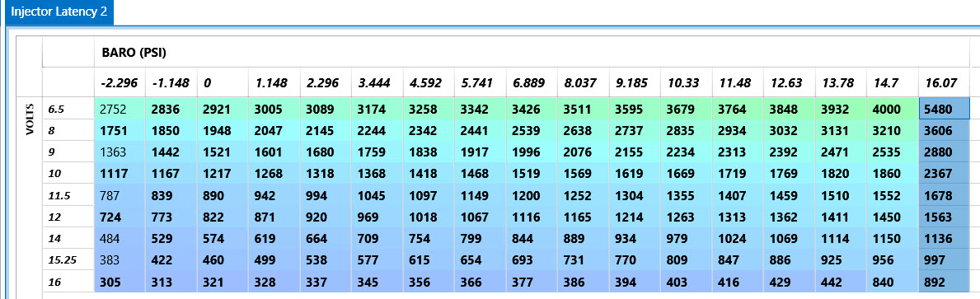The width and height of the screenshot is (980, 299).
Task: Select the 16.07 BARO column header
Action: 944,82
